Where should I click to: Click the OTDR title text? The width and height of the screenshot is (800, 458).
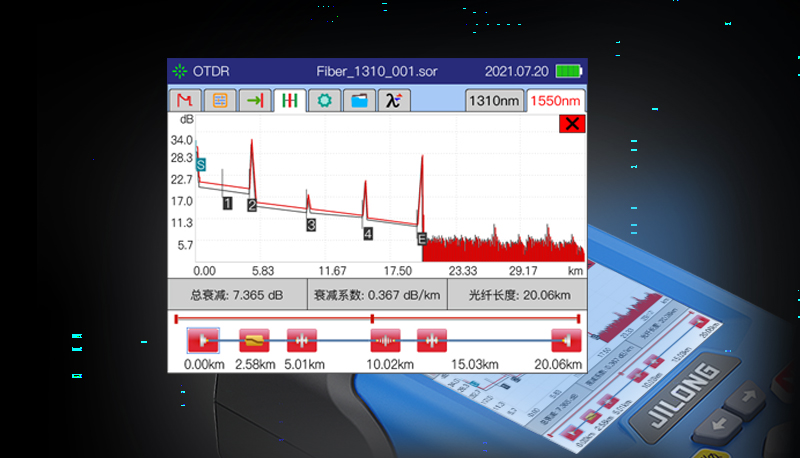click(211, 71)
